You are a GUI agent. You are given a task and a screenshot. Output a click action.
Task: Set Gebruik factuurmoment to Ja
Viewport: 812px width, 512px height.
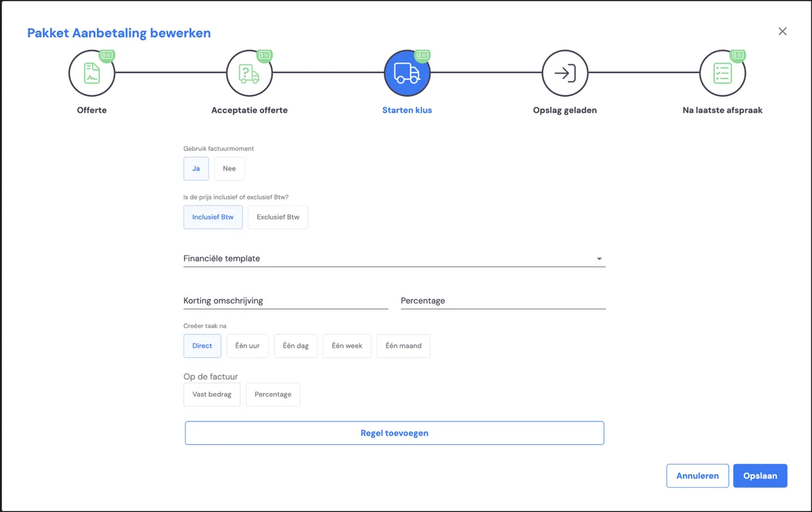[x=196, y=168]
